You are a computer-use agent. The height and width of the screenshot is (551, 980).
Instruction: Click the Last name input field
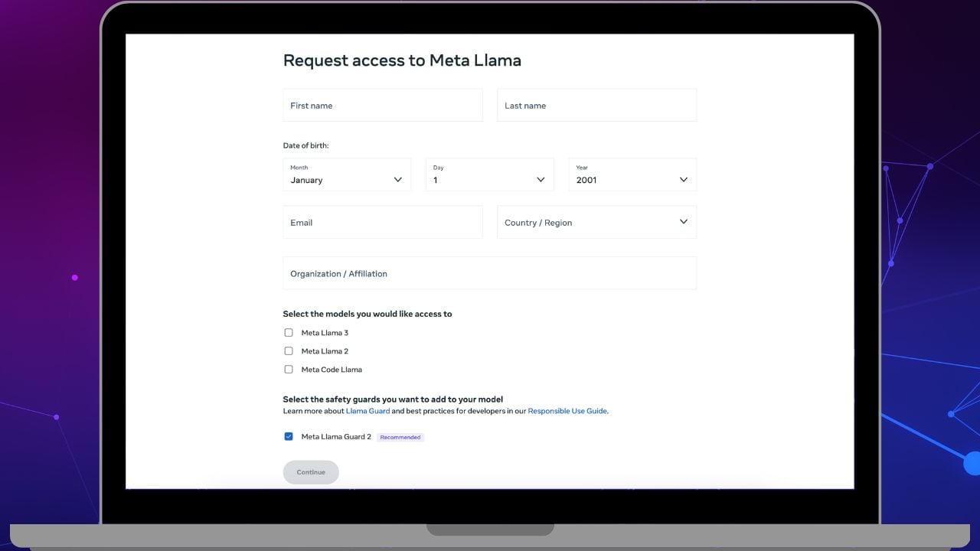tap(597, 106)
